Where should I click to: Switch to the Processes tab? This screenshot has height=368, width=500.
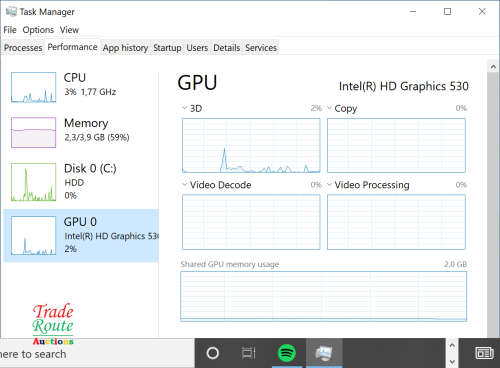23,48
